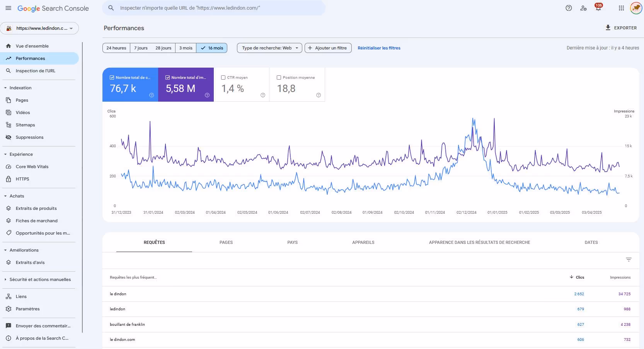This screenshot has height=349, width=644.
Task: Open Extraits d'avis report
Action: tap(40, 262)
